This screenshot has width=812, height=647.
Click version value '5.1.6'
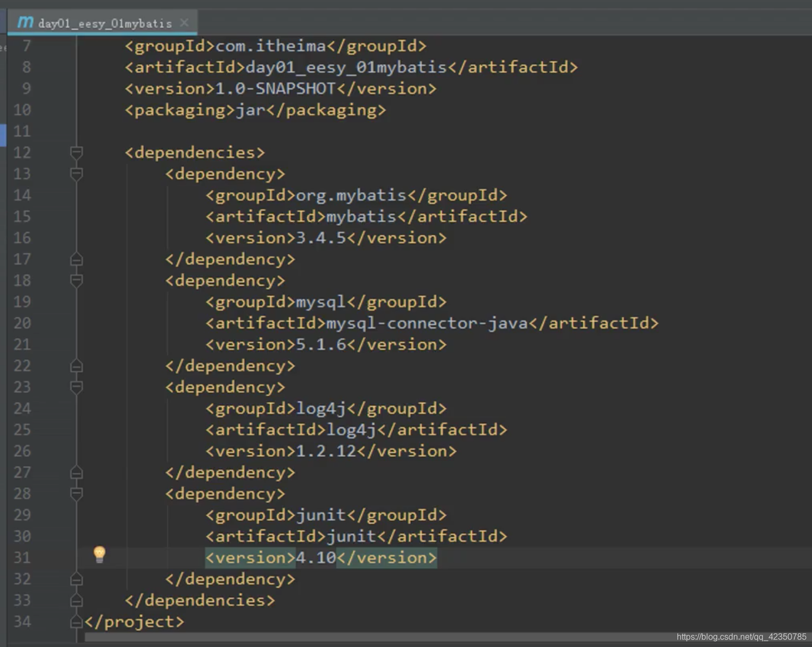[x=321, y=344]
